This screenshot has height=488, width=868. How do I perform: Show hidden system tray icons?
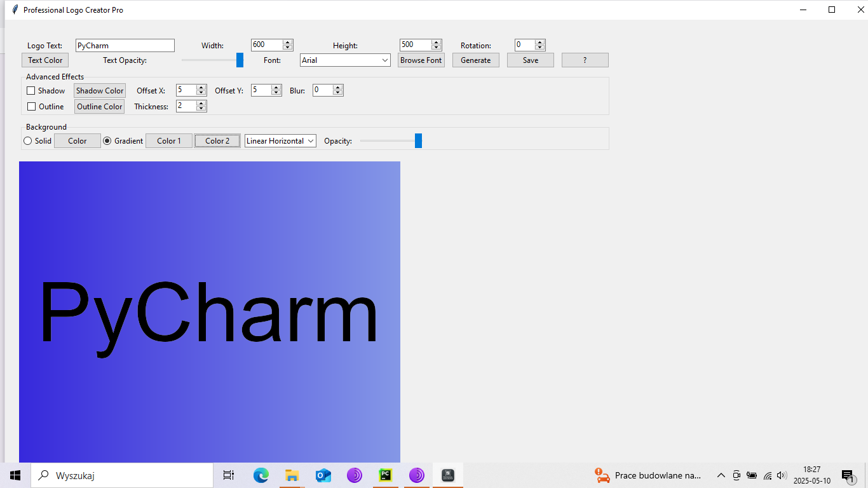(x=721, y=475)
